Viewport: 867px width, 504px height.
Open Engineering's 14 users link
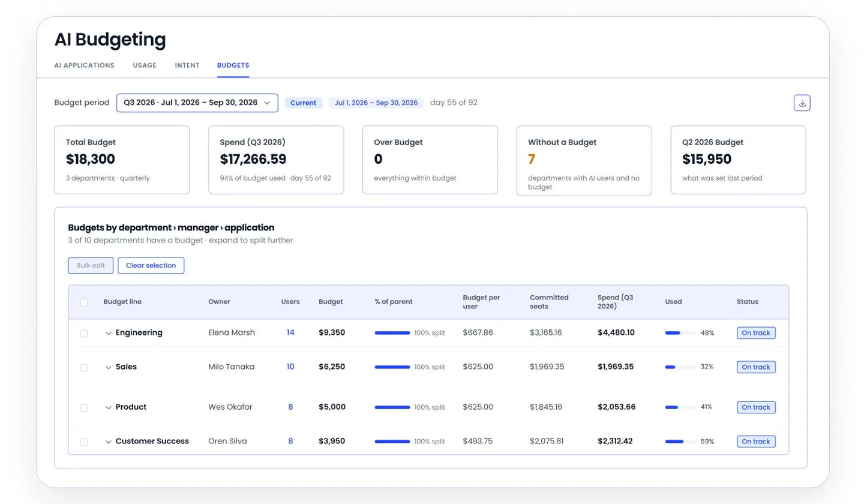coord(290,332)
